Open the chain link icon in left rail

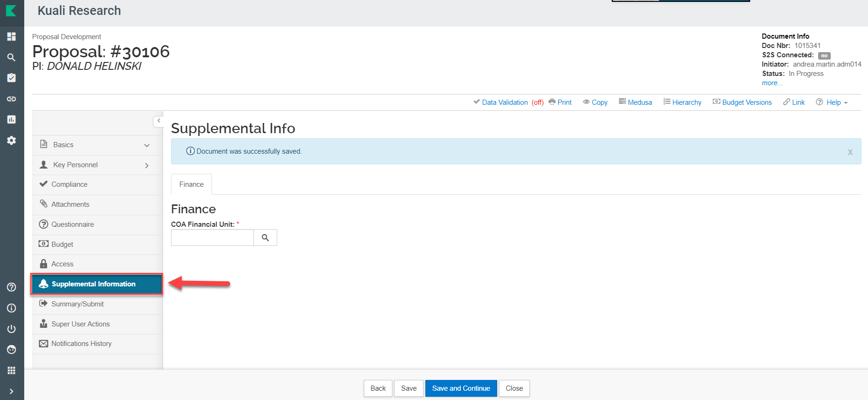point(12,99)
